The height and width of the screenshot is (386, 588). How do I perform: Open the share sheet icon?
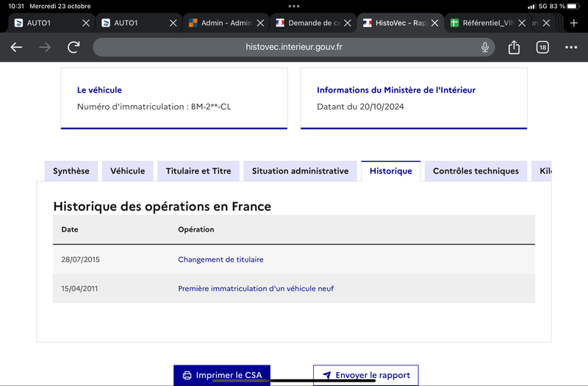pyautogui.click(x=514, y=47)
